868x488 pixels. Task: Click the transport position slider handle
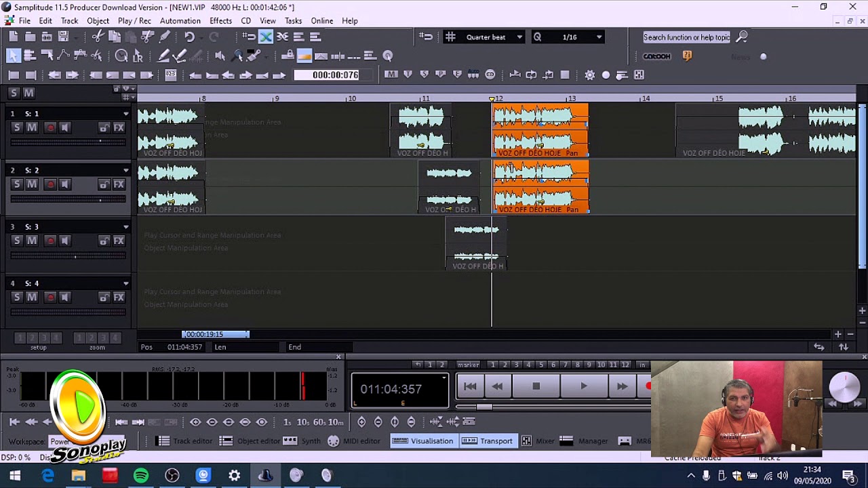(x=484, y=407)
